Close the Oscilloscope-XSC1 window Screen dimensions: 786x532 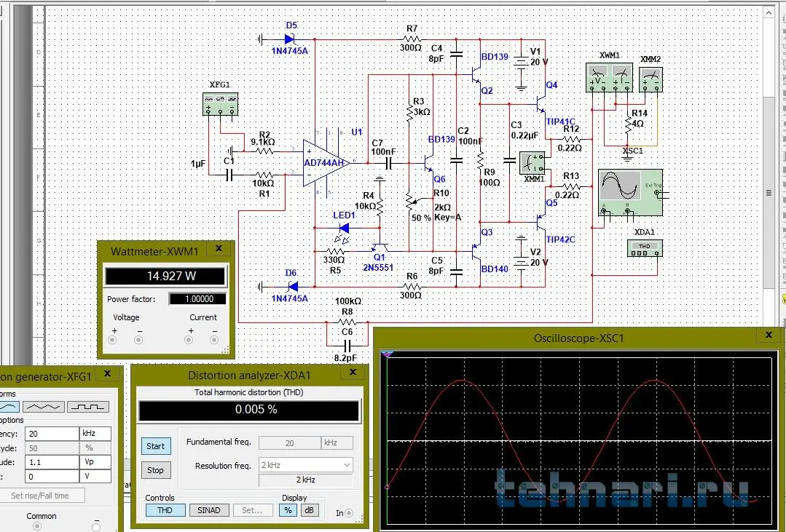click(769, 335)
